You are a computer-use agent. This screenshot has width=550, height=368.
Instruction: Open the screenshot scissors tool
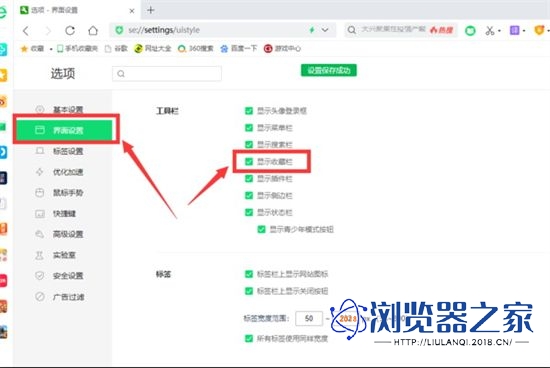coord(489,31)
